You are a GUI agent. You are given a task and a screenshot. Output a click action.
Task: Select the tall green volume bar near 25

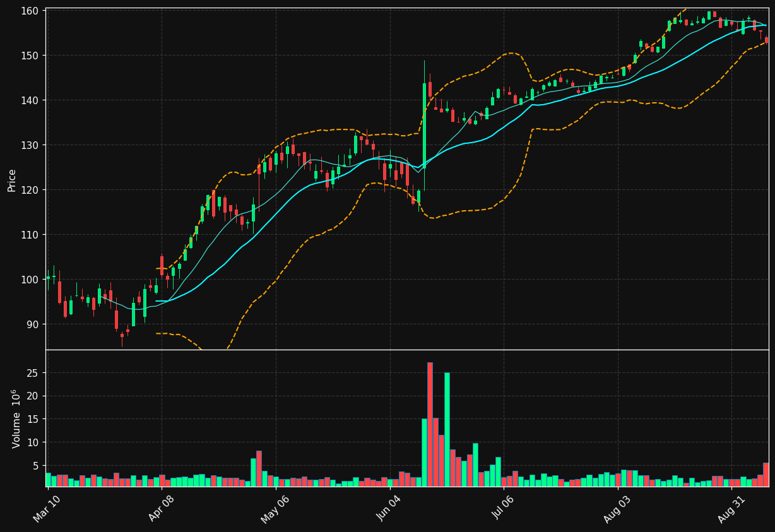[x=447, y=429]
